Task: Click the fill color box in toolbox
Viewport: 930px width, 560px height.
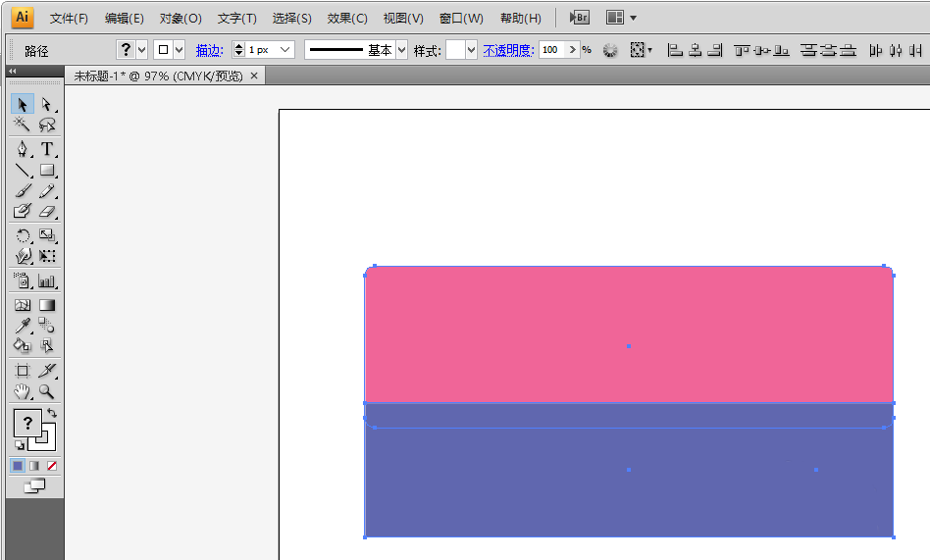Action: pos(27,423)
